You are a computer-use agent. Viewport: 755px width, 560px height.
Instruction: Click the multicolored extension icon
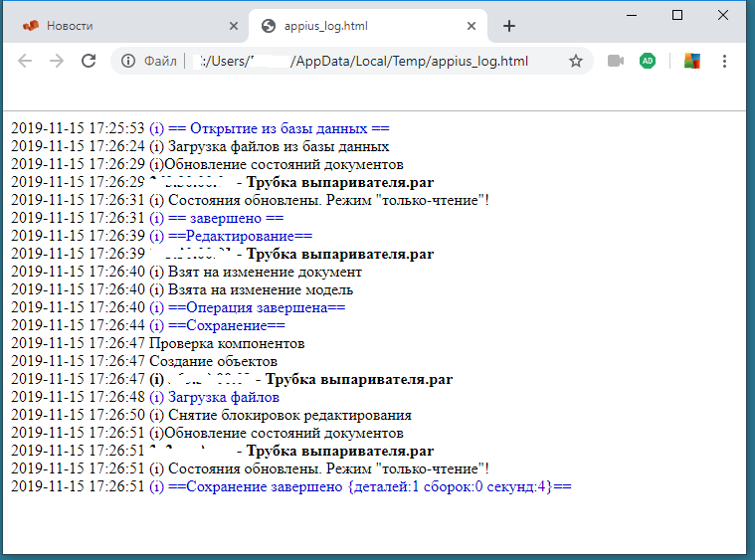pos(690,61)
